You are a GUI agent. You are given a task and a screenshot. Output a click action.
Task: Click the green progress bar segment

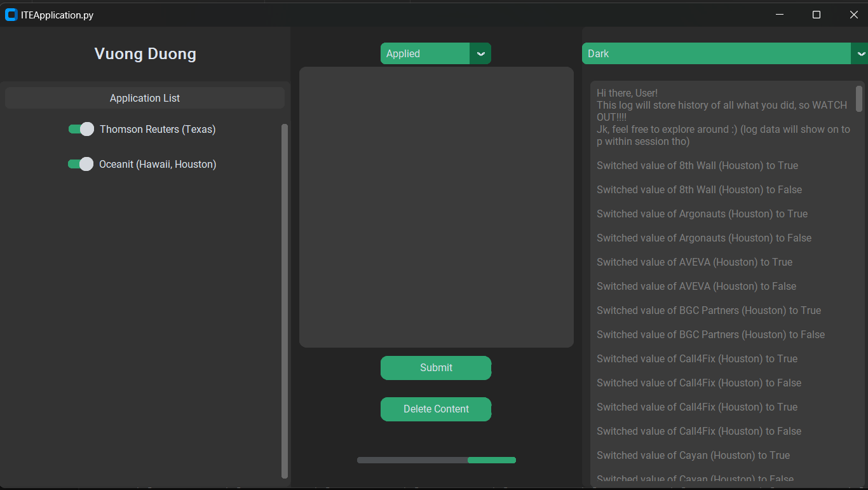click(492, 459)
